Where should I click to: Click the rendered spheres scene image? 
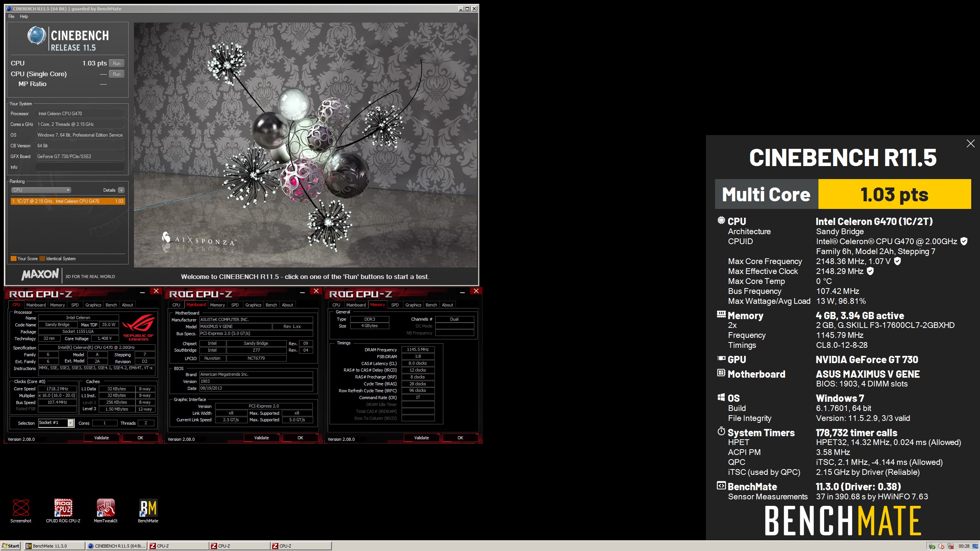(x=305, y=145)
